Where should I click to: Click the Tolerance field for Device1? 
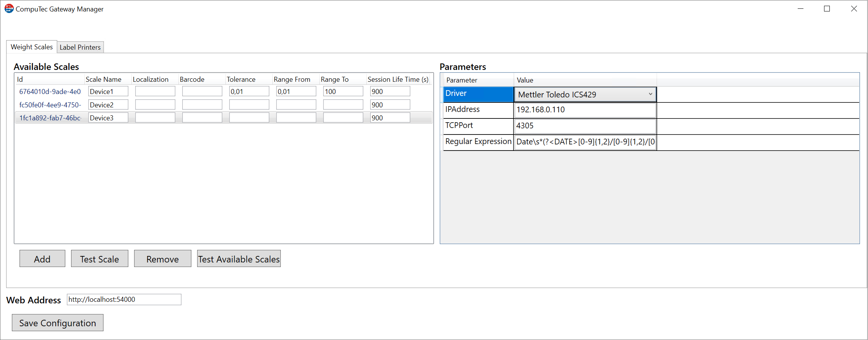tap(249, 92)
